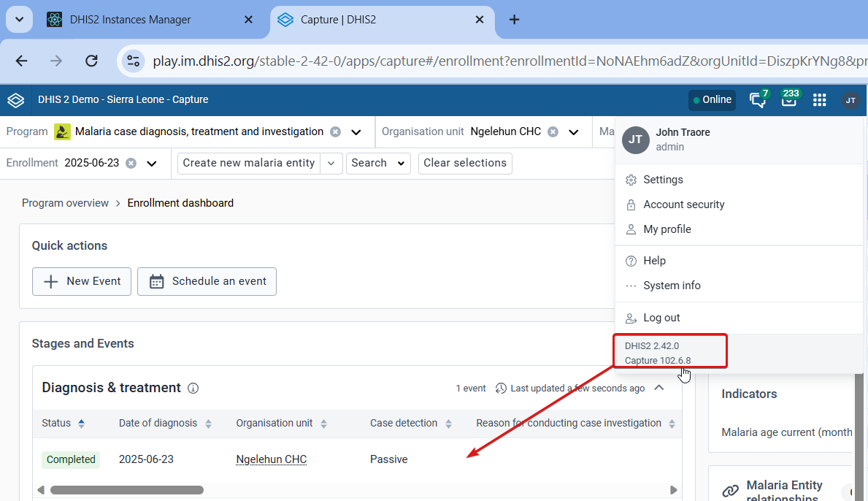This screenshot has width=868, height=501.
Task: View site information icon in address bar
Action: click(133, 61)
